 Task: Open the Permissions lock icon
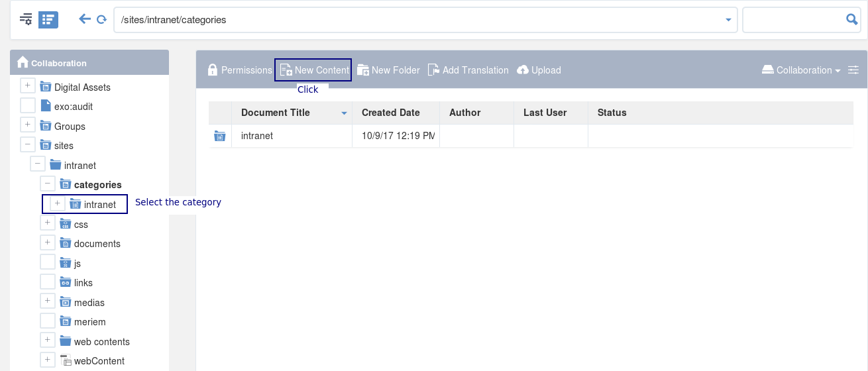(x=213, y=70)
